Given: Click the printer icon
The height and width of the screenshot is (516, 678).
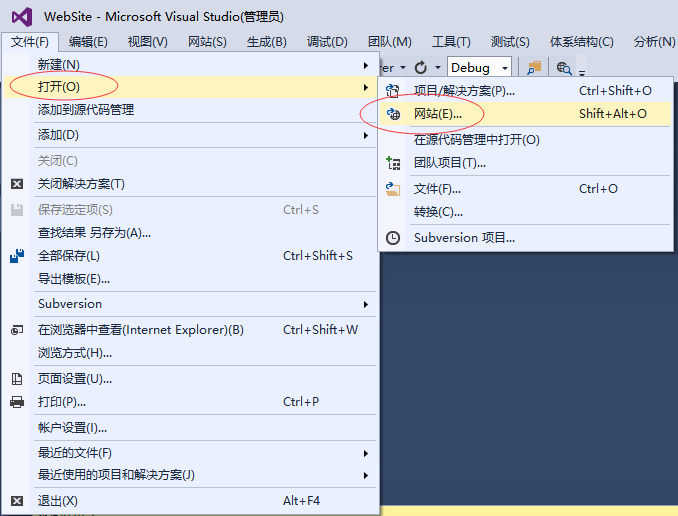Looking at the screenshot, I should (17, 402).
